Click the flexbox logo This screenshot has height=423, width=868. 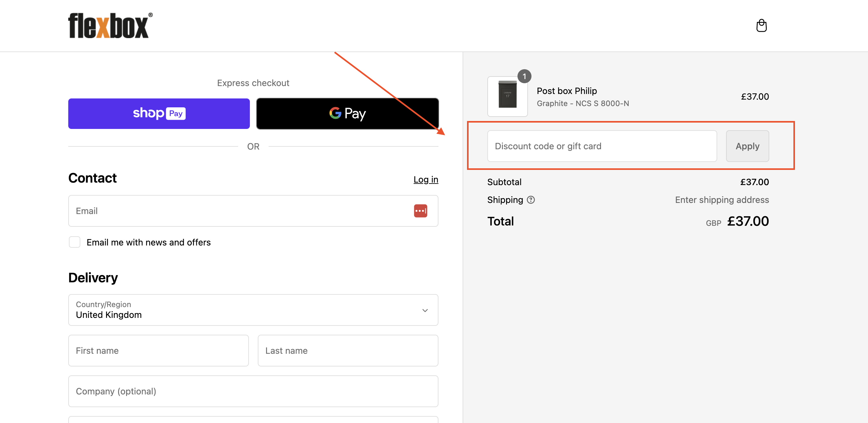110,26
